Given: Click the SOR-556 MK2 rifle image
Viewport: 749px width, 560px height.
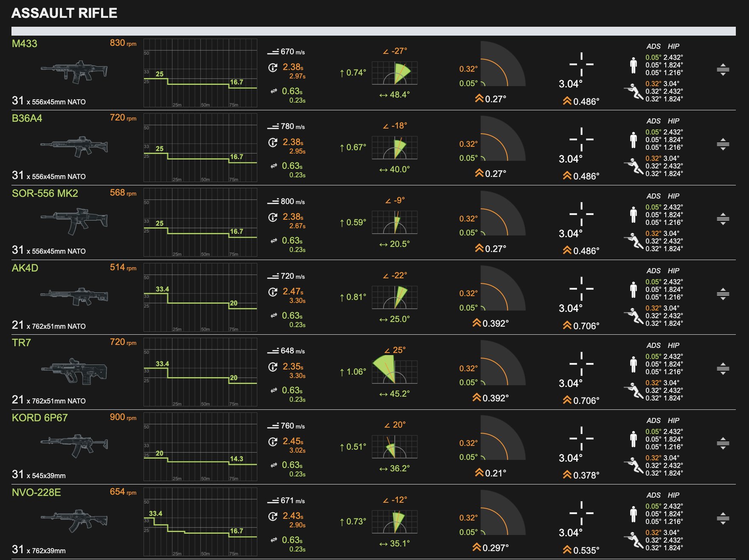Looking at the screenshot, I should pyautogui.click(x=74, y=221).
